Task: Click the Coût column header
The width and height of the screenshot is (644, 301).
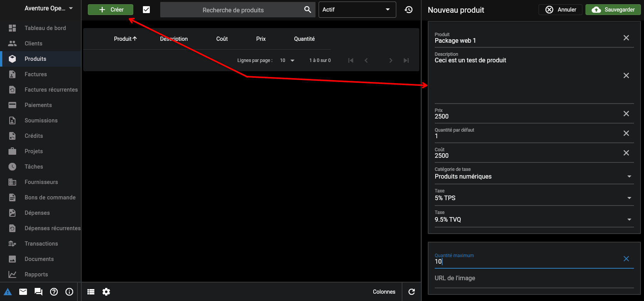Action: pos(222,39)
